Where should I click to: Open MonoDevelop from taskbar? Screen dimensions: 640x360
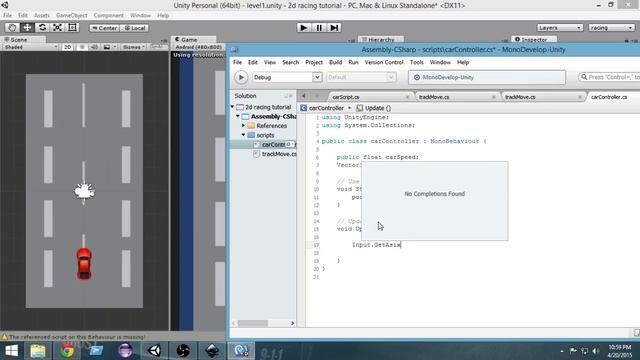click(x=241, y=351)
